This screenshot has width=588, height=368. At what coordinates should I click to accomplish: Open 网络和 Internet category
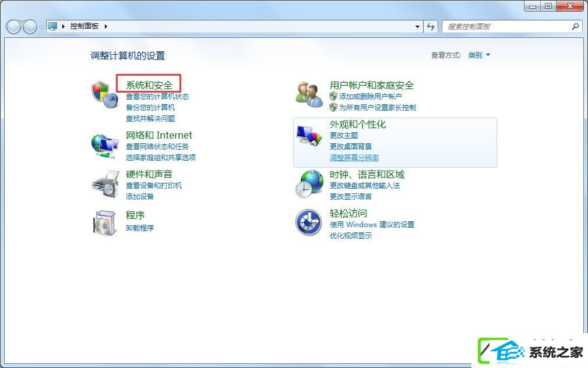pyautogui.click(x=159, y=135)
